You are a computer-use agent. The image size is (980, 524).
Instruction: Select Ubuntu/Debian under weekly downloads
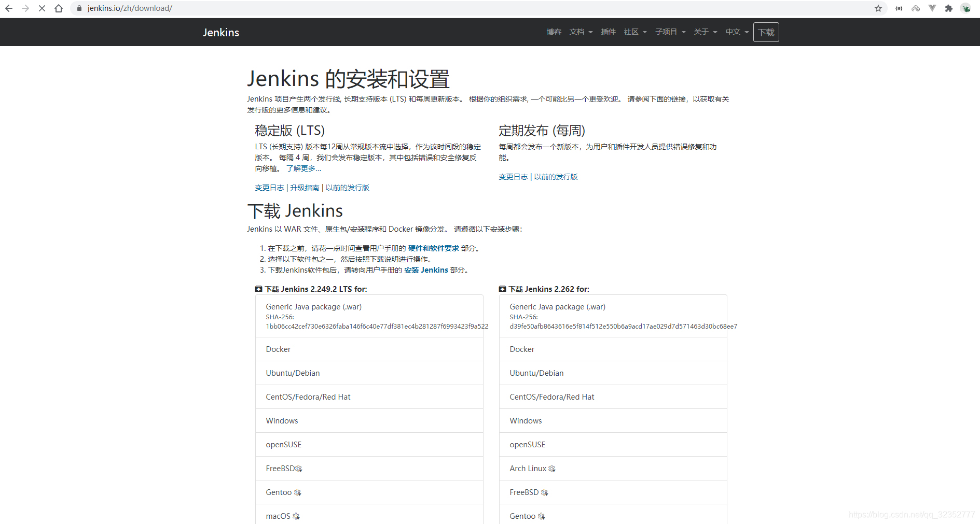pos(613,373)
